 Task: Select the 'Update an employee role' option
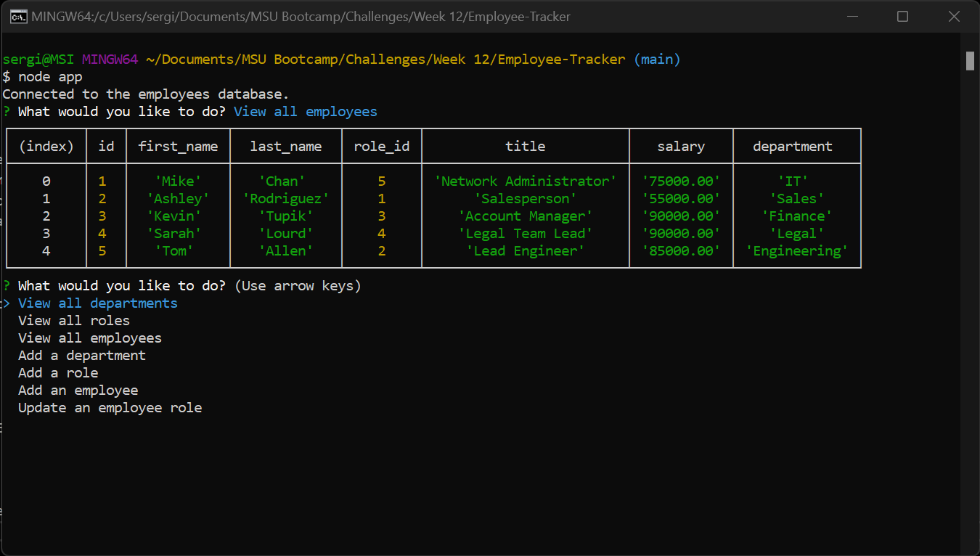110,407
